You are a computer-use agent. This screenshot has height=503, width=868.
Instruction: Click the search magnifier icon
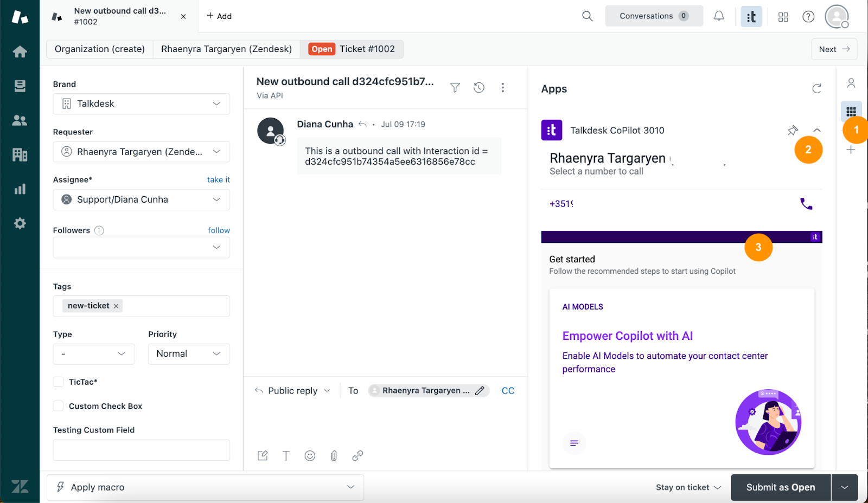tap(587, 16)
